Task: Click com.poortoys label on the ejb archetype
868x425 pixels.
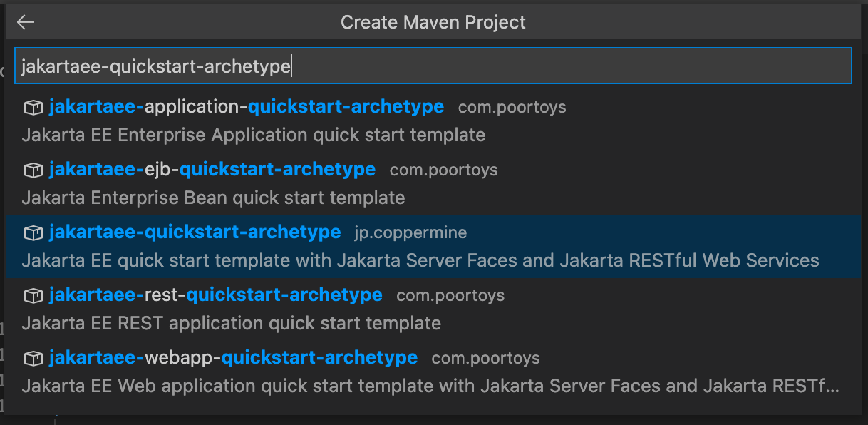Action: (x=443, y=170)
